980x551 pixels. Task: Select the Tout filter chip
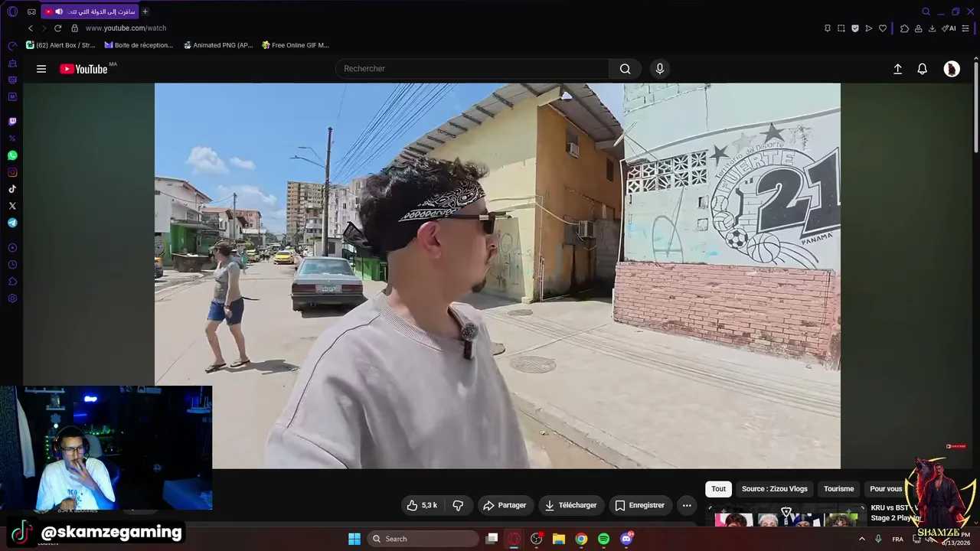[x=718, y=489]
